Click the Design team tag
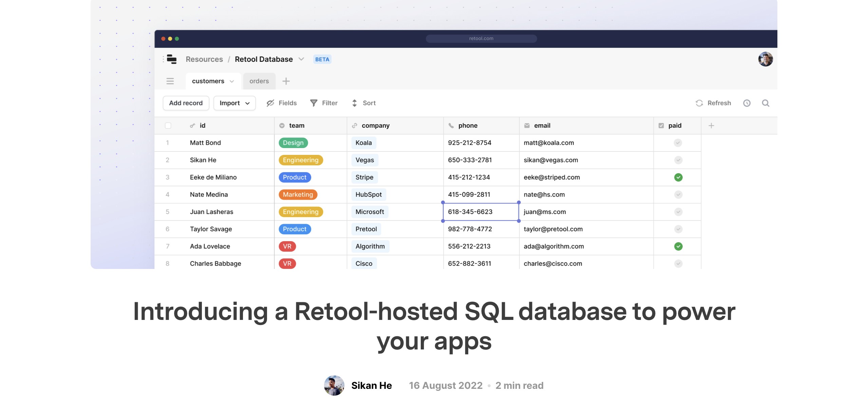Screen dimensions: 868x415 point(293,143)
